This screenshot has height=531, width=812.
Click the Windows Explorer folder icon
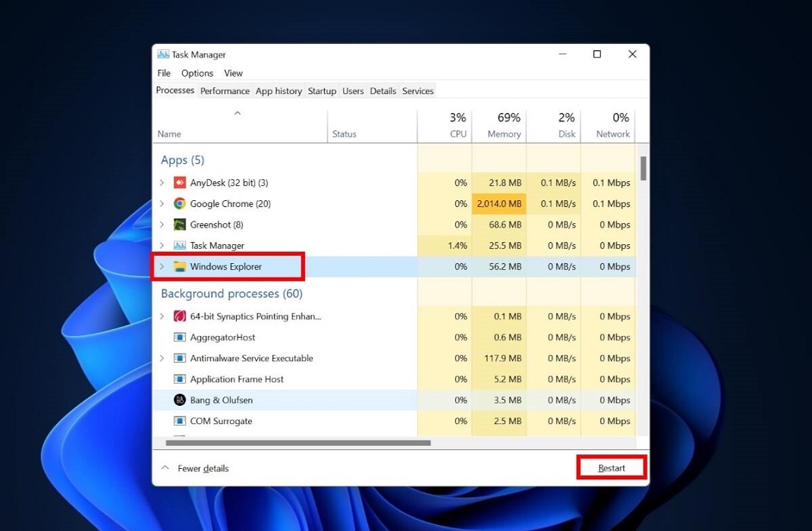pos(179,266)
